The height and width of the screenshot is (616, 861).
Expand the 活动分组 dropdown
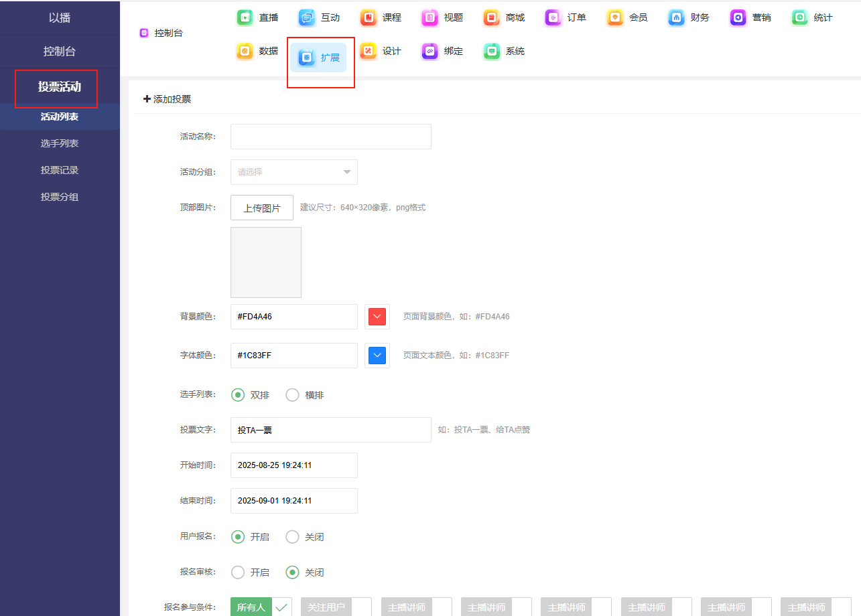coord(293,172)
